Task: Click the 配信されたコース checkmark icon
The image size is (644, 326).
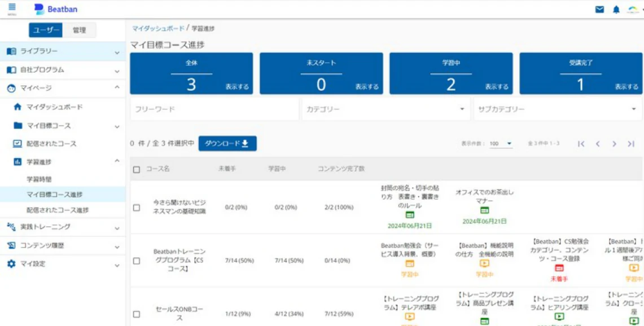Action: pyautogui.click(x=17, y=144)
